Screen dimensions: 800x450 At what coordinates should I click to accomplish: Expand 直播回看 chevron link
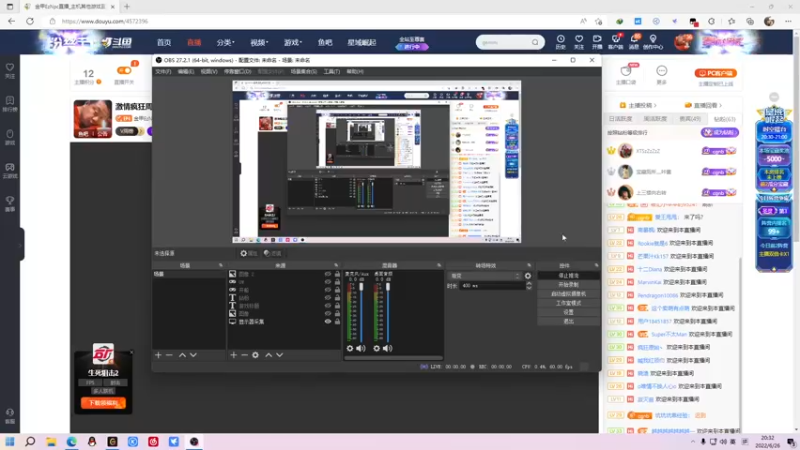(x=704, y=106)
